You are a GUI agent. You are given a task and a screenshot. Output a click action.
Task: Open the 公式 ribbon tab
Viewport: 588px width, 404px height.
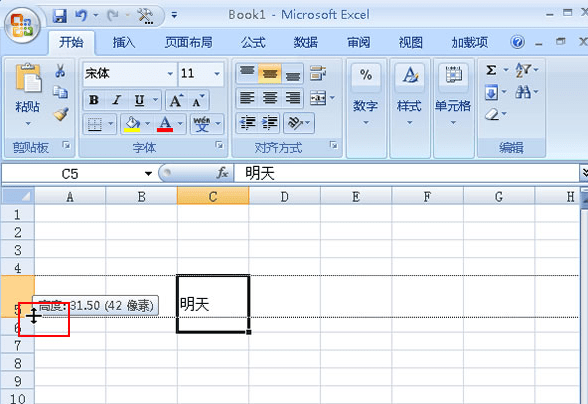253,42
